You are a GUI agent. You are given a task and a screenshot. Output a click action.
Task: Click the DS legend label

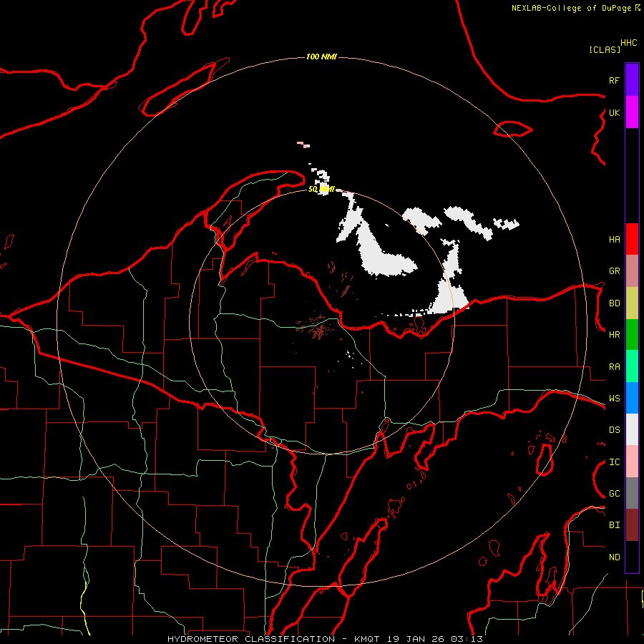point(614,430)
